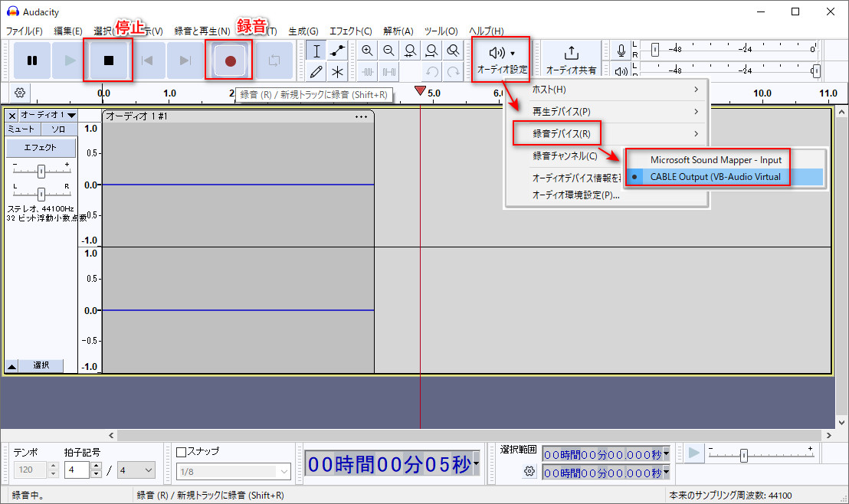
Task: Click the time signature numerator field
Action: [77, 470]
